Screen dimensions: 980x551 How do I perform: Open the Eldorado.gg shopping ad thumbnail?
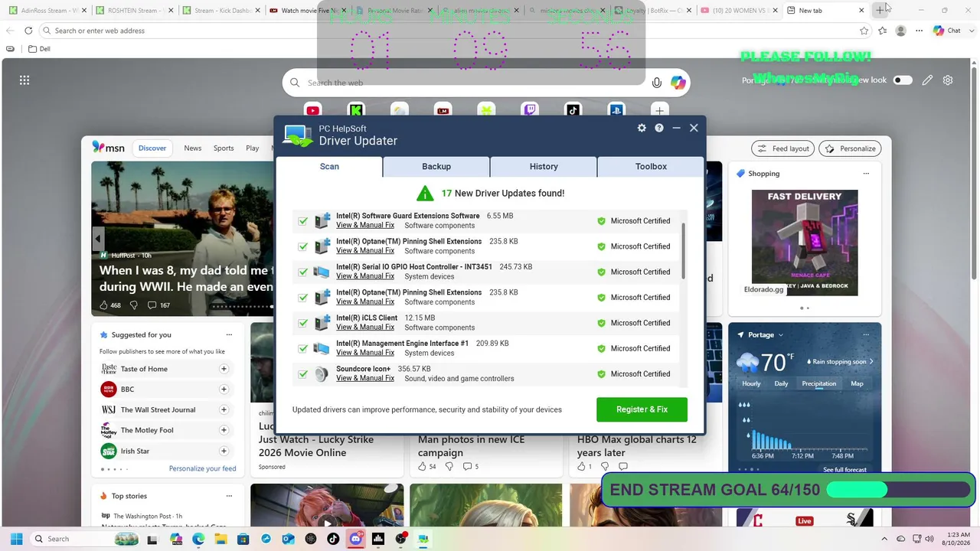click(805, 243)
